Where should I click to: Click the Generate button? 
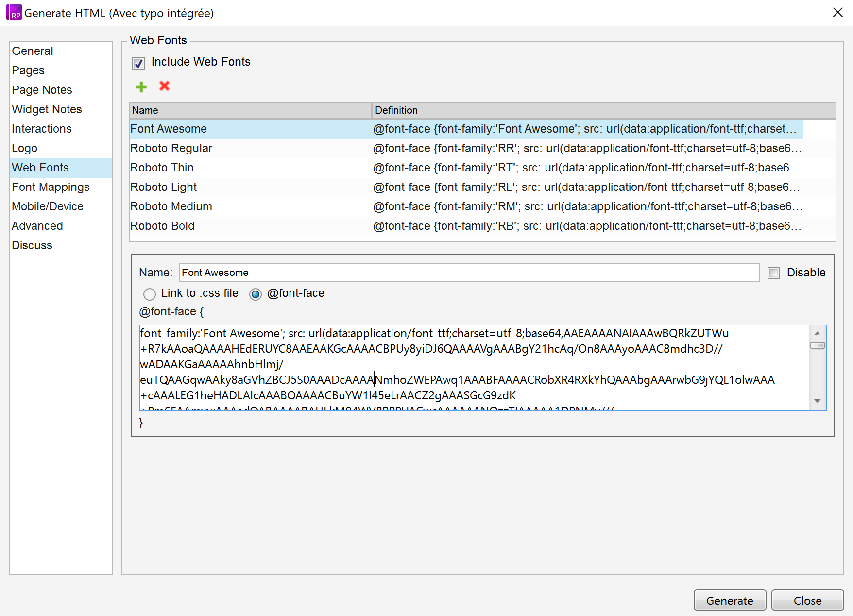pyautogui.click(x=729, y=600)
